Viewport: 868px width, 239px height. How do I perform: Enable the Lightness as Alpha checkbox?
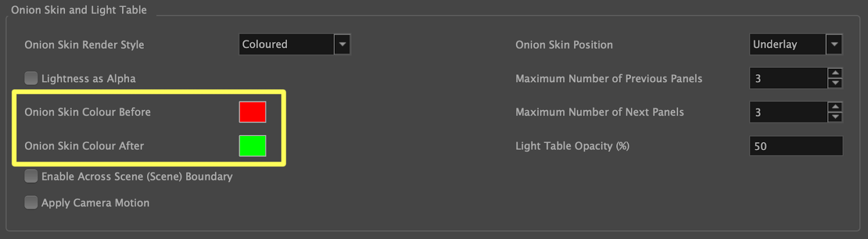point(31,79)
